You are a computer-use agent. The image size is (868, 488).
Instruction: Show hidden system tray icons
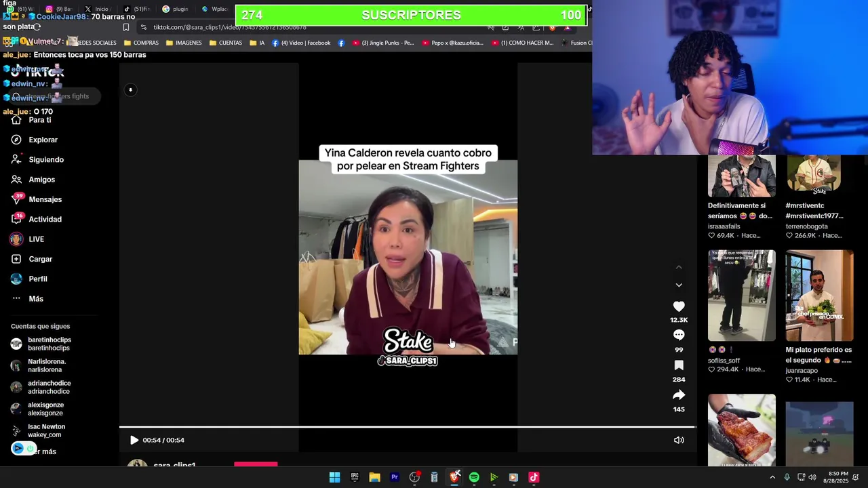772,477
